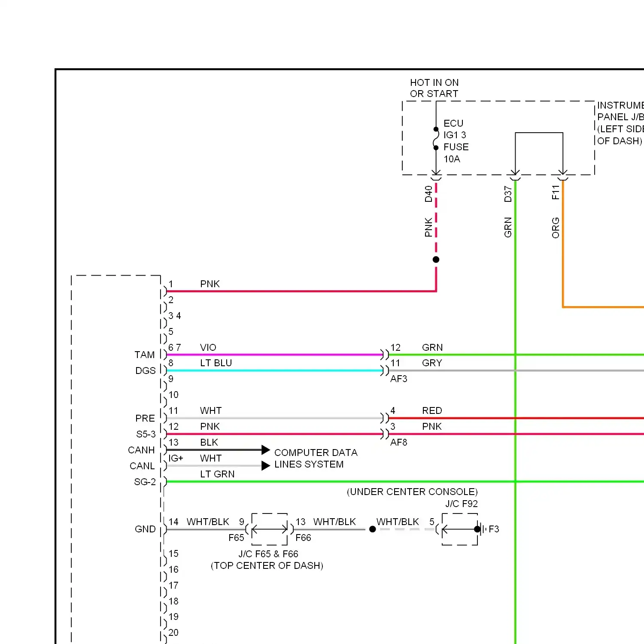644x644 pixels.
Task: Click the 'AF8' connector label
Action: pyautogui.click(x=399, y=442)
